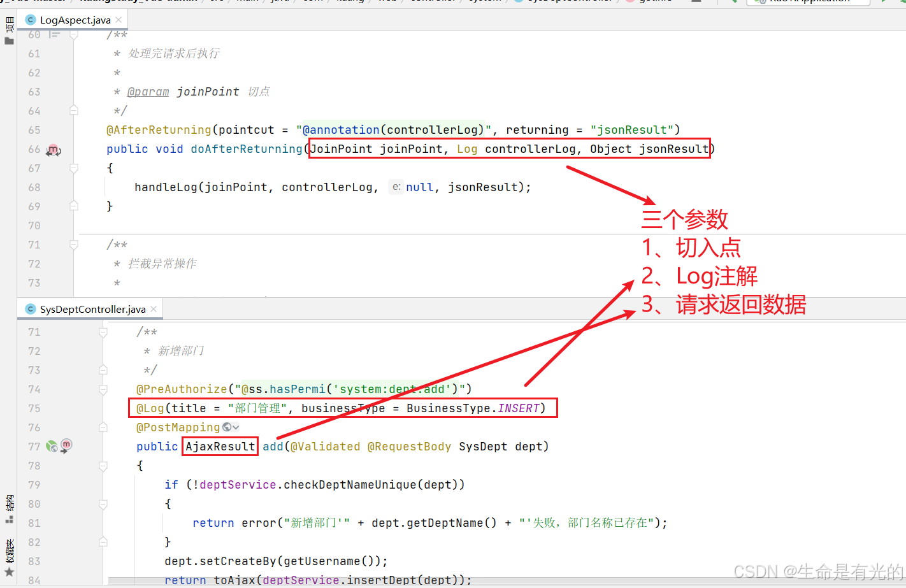Collapse the comment fold at SysDeptController line 71
This screenshot has height=588, width=906.
(103, 332)
